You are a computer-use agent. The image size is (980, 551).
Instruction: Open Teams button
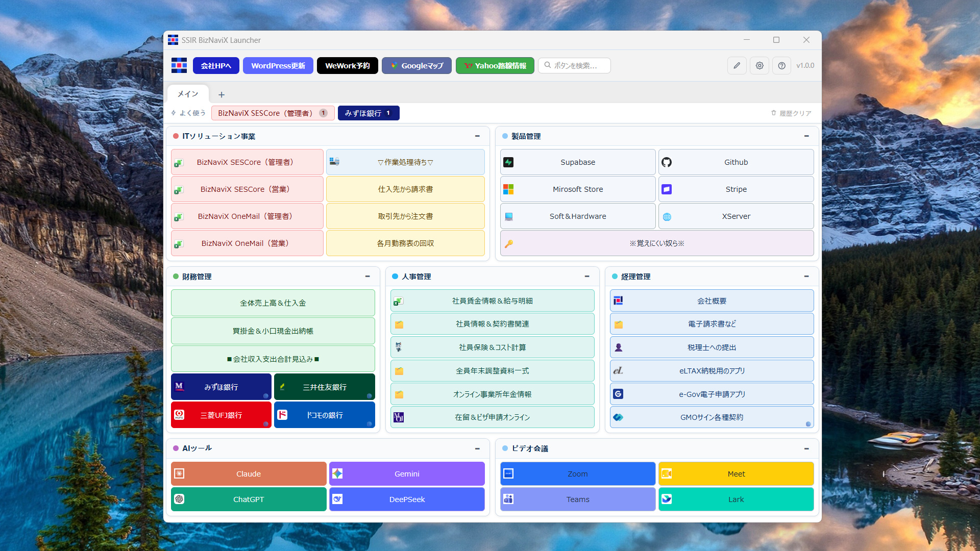click(578, 499)
